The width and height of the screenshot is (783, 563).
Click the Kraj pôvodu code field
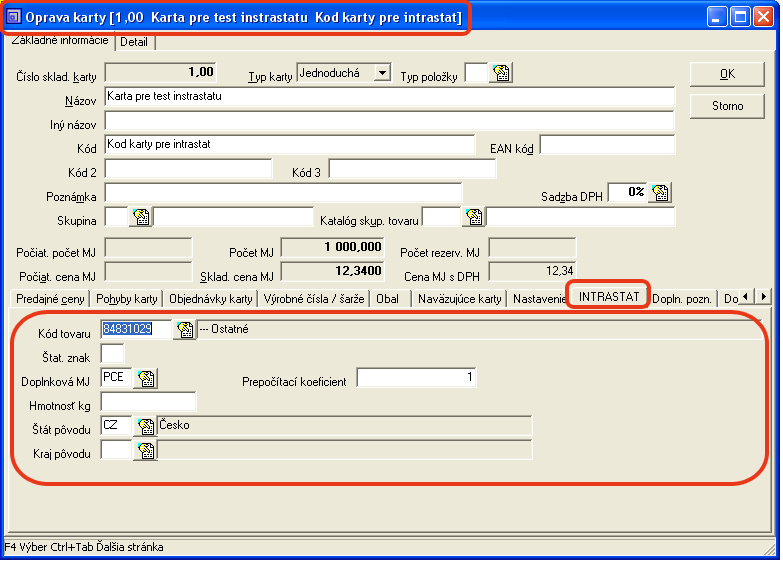(116, 450)
